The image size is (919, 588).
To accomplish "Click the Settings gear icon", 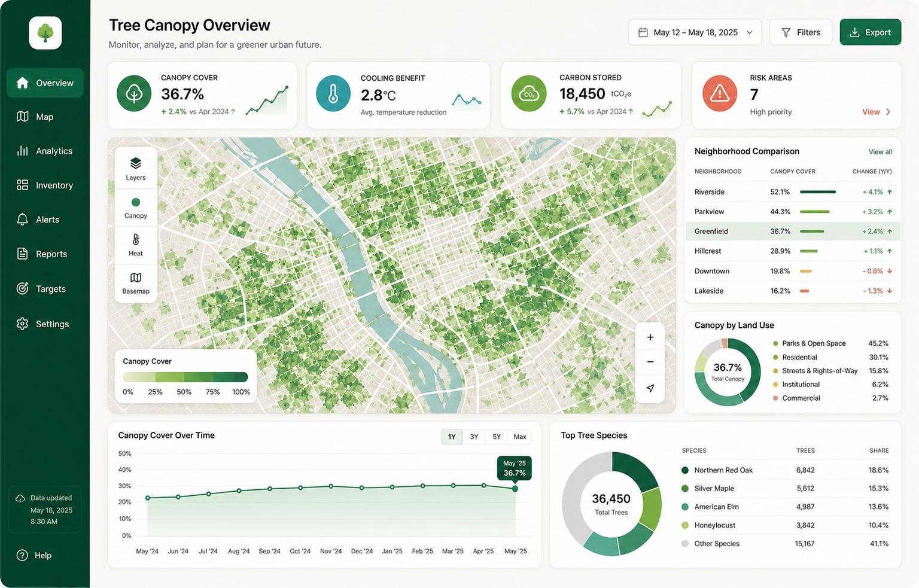I will [22, 324].
